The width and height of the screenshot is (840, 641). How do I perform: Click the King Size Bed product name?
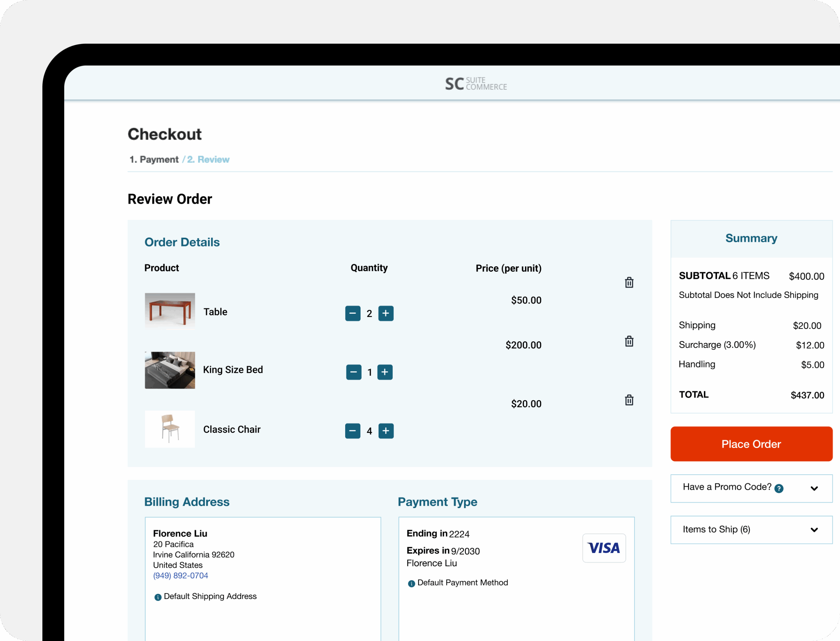pos(233,370)
